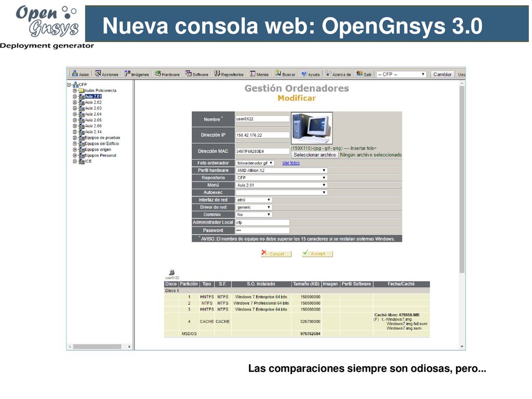Click the Cambiar button
The height and width of the screenshot is (399, 532).
coord(442,74)
